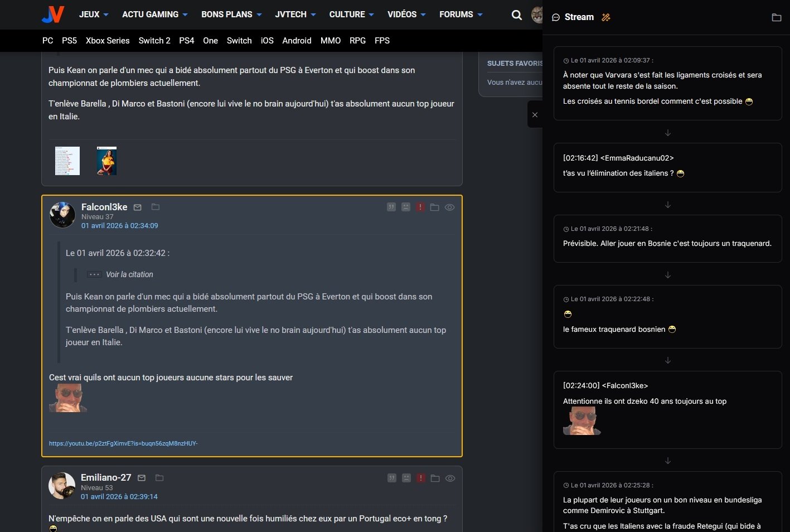Screen dimensions: 790x532
Task: Open the folder icon in the Stream header
Action: [776, 17]
